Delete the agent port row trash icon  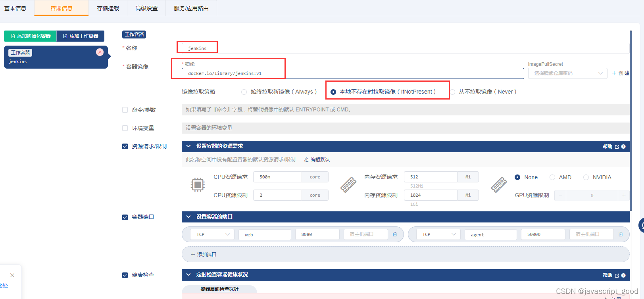pos(621,234)
